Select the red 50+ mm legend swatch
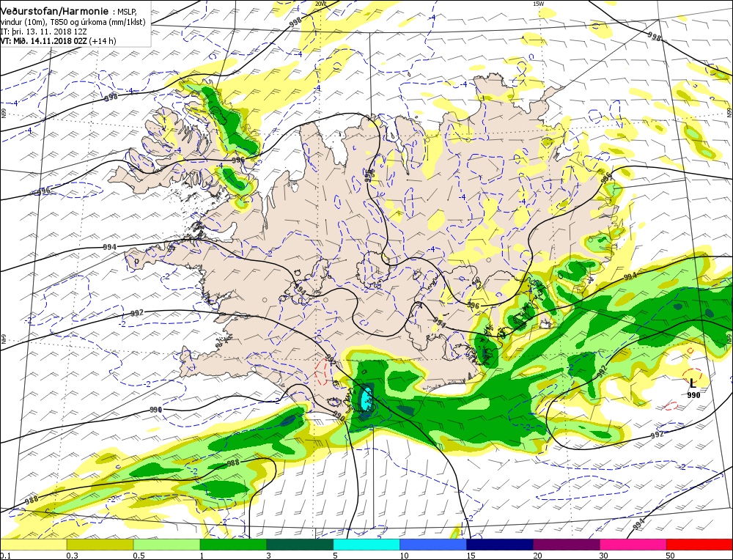 click(x=699, y=544)
